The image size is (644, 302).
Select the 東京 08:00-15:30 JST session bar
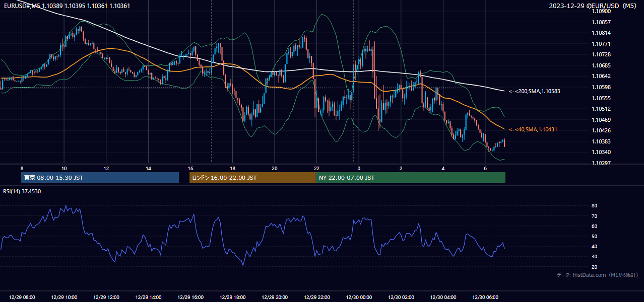point(100,178)
